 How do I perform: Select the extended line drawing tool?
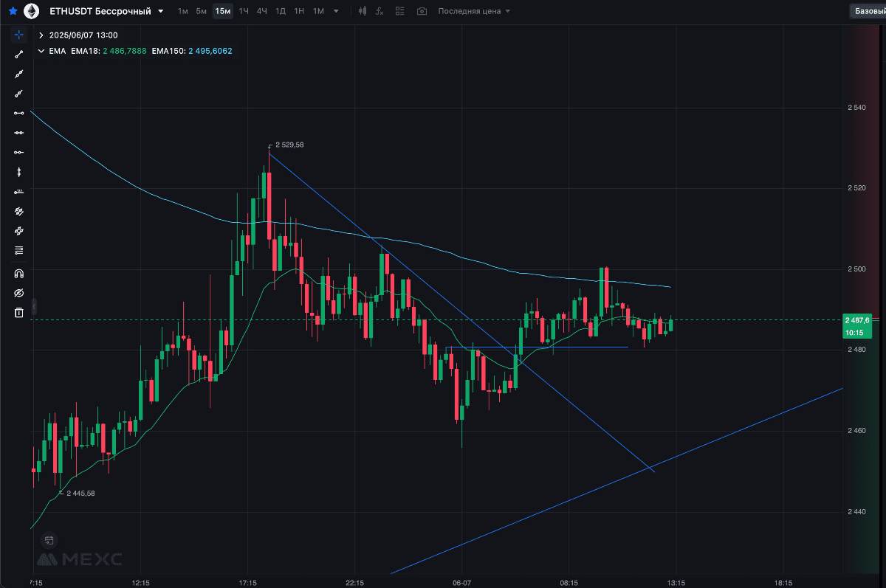pyautogui.click(x=19, y=74)
